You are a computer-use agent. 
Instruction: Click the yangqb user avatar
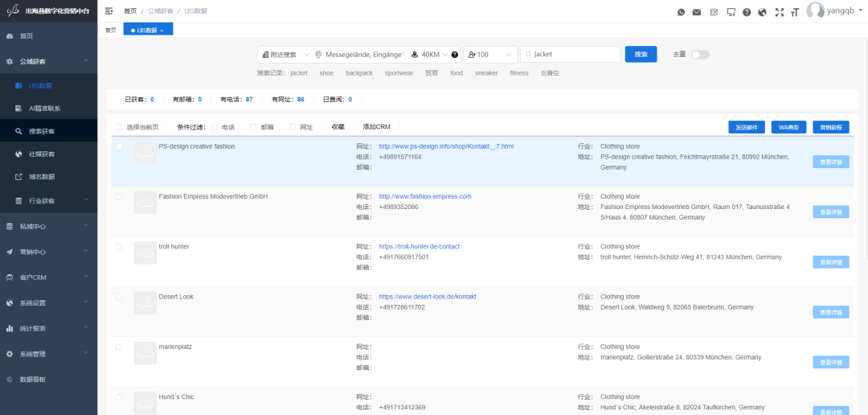(x=815, y=11)
